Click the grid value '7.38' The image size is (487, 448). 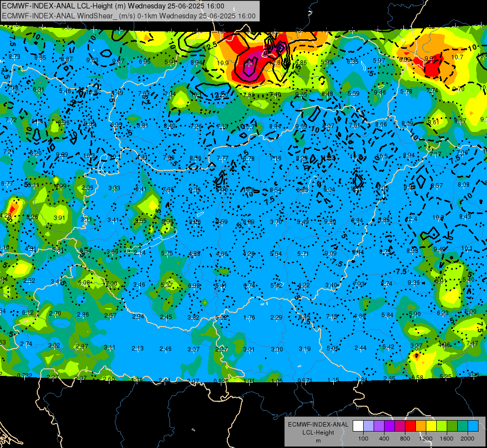tap(12, 88)
